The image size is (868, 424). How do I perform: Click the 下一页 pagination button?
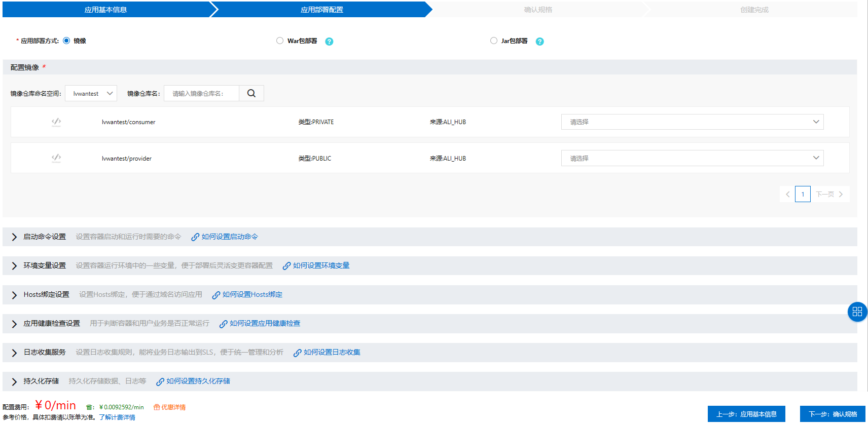pos(829,194)
